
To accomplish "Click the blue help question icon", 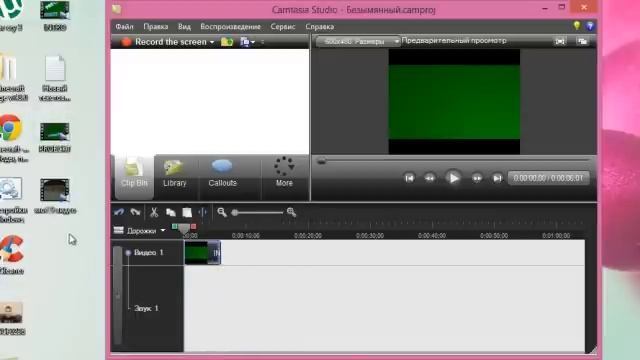I will coord(590,26).
